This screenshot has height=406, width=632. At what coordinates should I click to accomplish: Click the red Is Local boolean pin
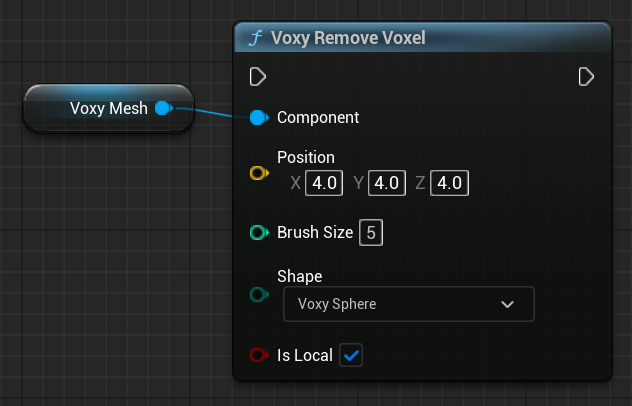pyautogui.click(x=258, y=355)
